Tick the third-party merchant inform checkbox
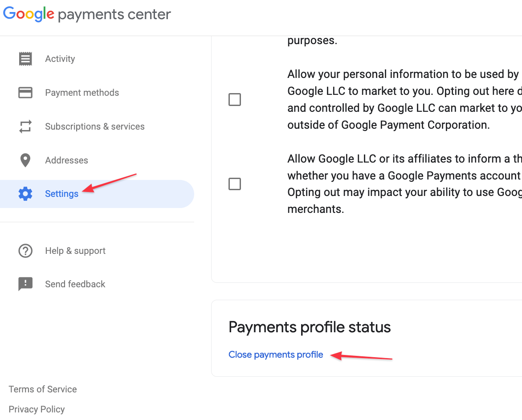This screenshot has width=522, height=420. point(235,183)
